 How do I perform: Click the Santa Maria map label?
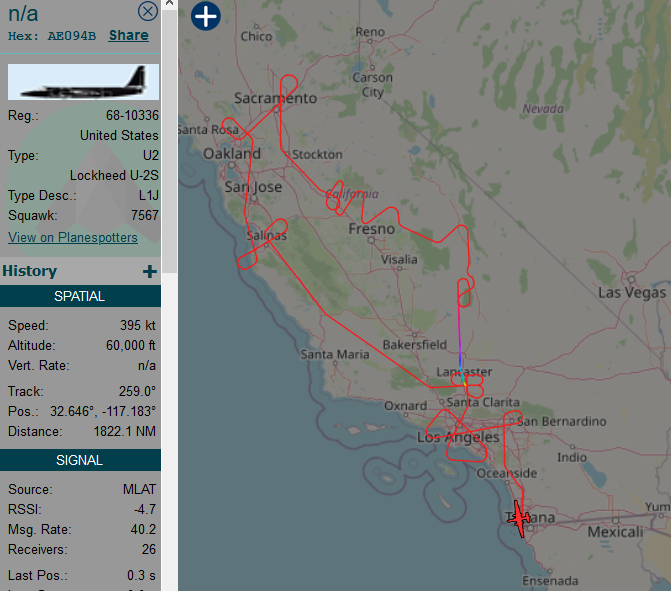(335, 354)
